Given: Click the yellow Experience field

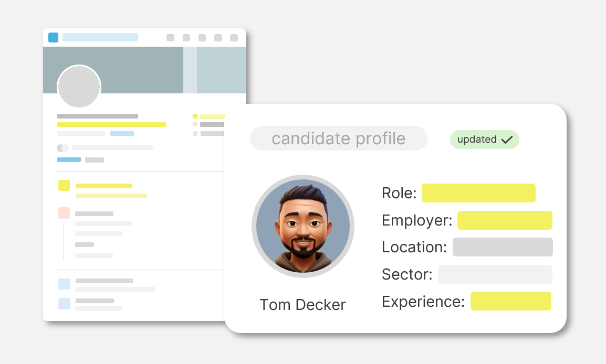Looking at the screenshot, I should [x=511, y=301].
